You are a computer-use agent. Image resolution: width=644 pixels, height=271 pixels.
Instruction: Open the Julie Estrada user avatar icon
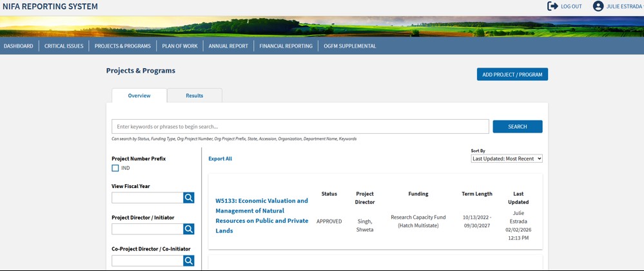[598, 6]
